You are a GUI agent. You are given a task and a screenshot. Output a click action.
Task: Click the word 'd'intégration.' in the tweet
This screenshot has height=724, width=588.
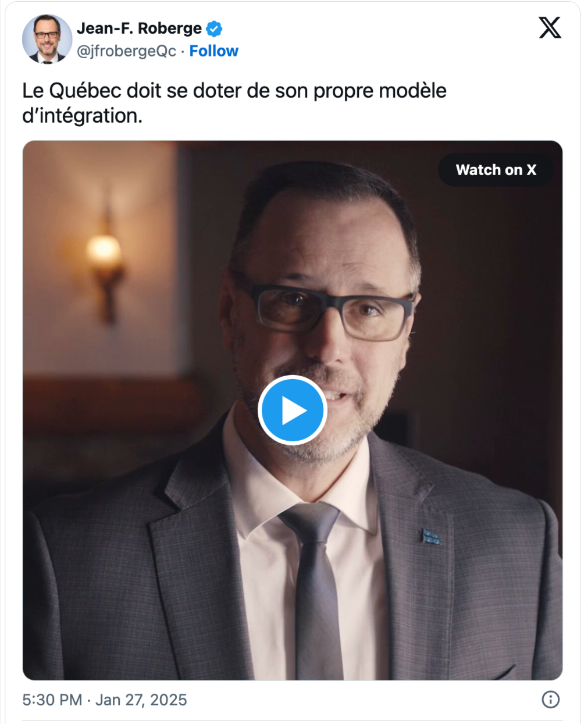click(83, 116)
